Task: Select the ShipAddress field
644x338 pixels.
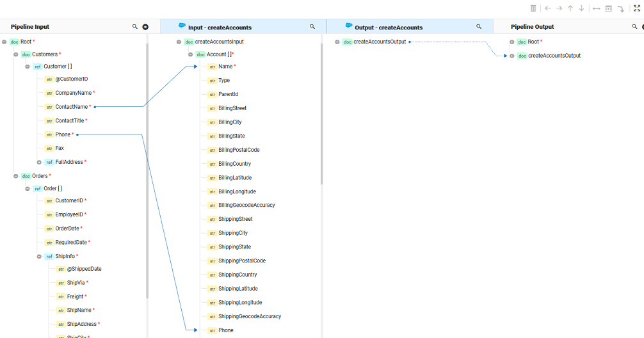Action: click(x=82, y=324)
